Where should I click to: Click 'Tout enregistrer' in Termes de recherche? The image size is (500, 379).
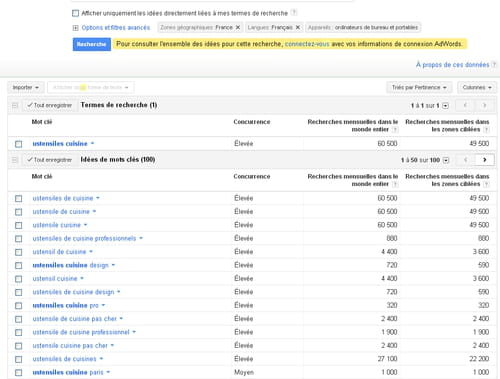click(x=49, y=105)
